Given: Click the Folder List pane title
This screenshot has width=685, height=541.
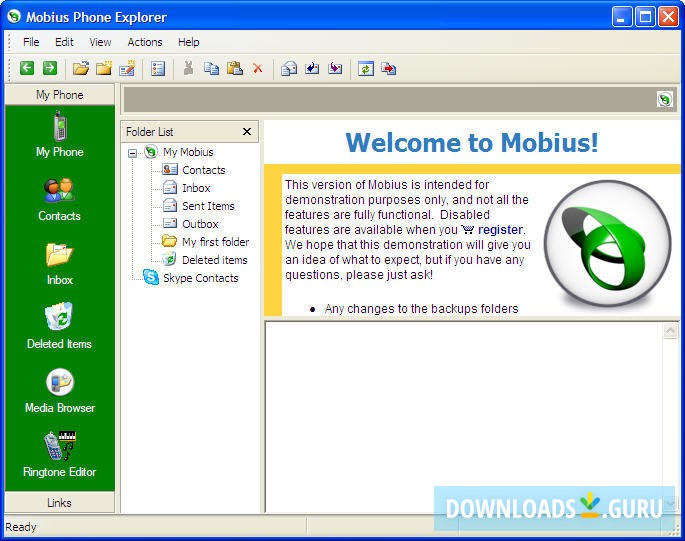Looking at the screenshot, I should (149, 132).
